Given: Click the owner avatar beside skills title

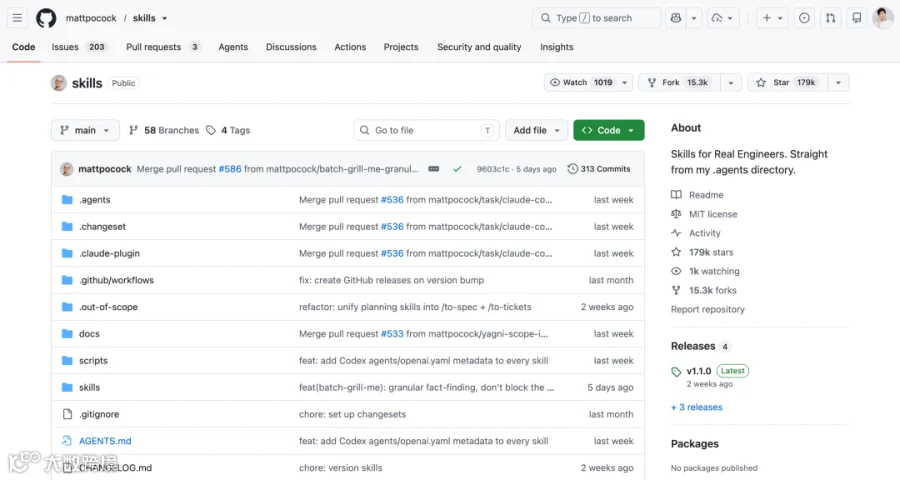Looking at the screenshot, I should tap(59, 83).
